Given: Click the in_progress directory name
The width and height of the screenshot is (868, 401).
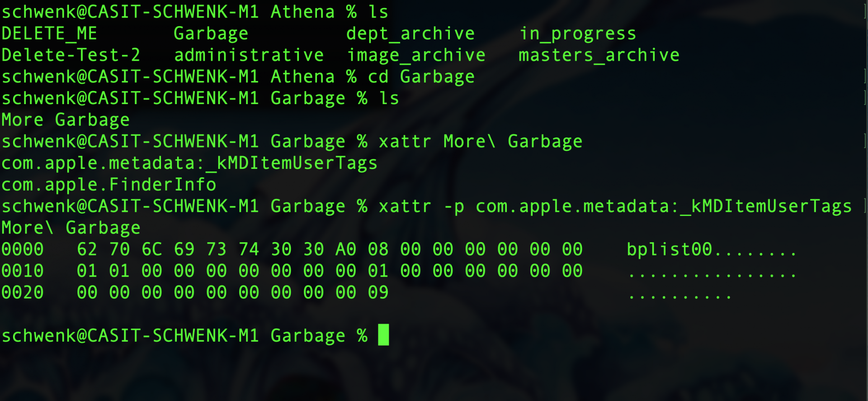Looking at the screenshot, I should coord(577,34).
